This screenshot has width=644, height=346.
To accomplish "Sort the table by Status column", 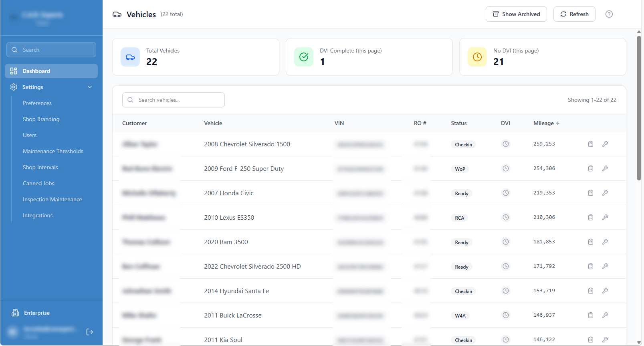I will coord(458,123).
